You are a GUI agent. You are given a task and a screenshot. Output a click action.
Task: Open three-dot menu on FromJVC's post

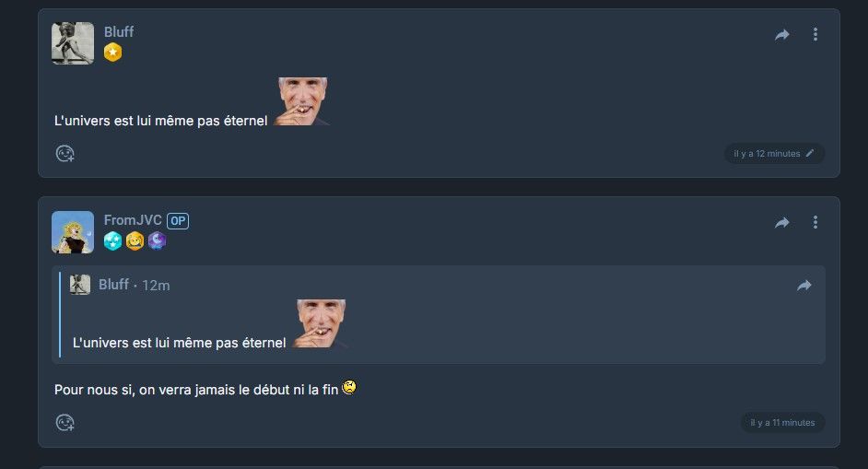click(x=815, y=222)
